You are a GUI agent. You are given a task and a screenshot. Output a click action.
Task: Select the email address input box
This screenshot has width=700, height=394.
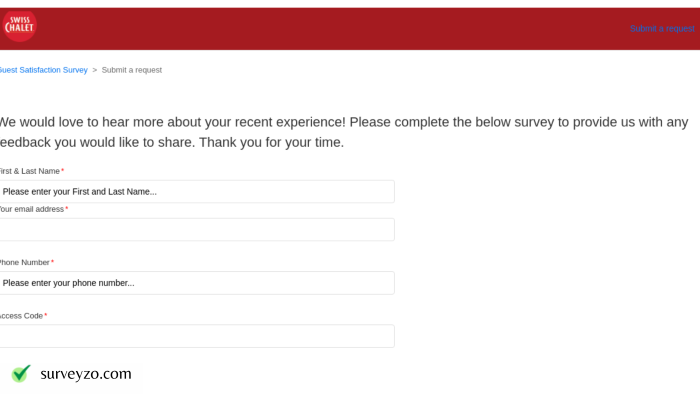[x=197, y=229]
